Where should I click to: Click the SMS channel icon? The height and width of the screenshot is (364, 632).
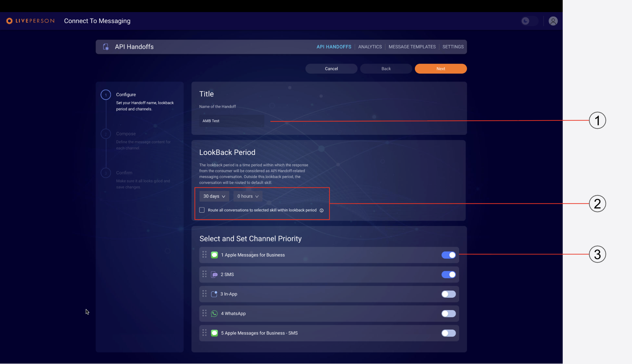[x=214, y=274]
